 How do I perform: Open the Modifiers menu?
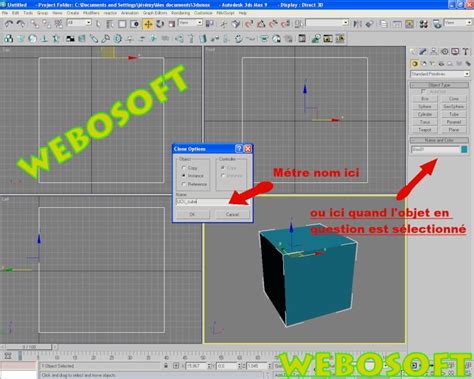tap(91, 13)
